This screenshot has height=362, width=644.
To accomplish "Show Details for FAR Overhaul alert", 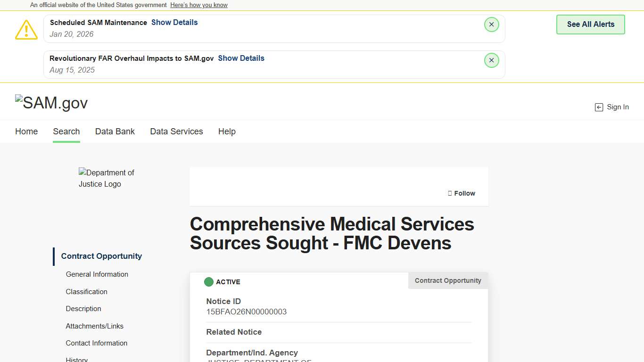I will click(x=241, y=58).
